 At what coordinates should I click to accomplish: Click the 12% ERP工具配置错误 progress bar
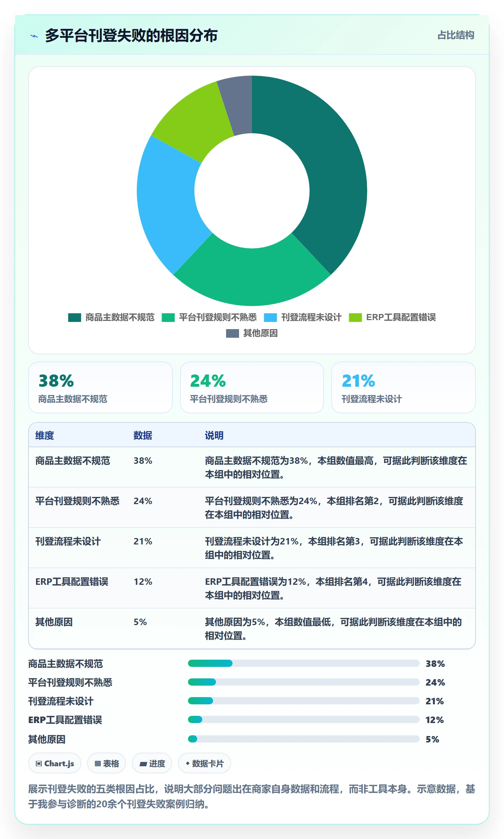tap(303, 719)
